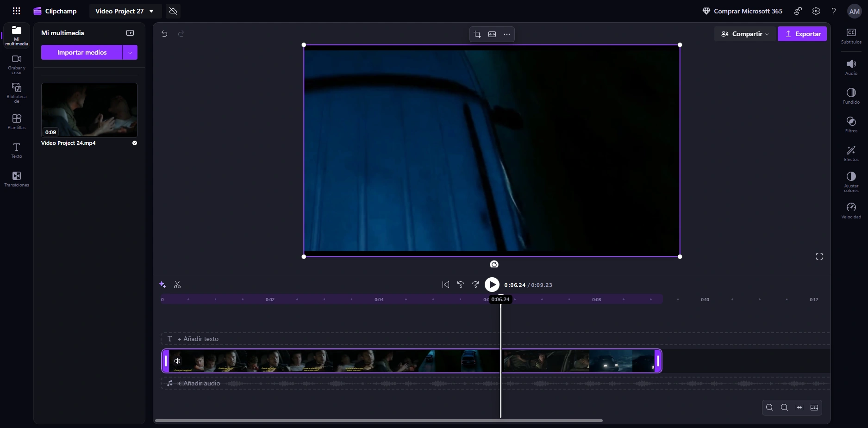Rewind 5 seconds
This screenshot has height=428, width=868.
coord(461,285)
